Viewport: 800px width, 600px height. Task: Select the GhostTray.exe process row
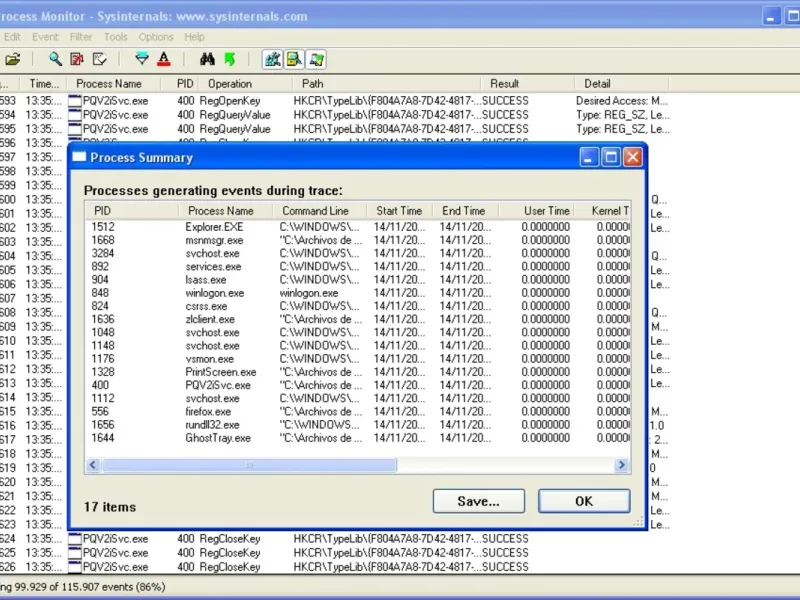(x=358, y=438)
